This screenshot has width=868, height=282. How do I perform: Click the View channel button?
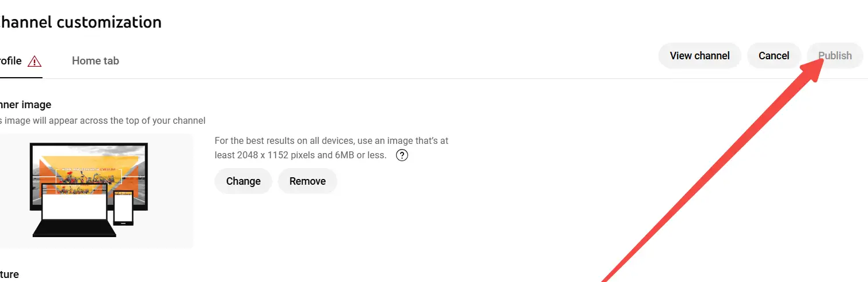699,56
